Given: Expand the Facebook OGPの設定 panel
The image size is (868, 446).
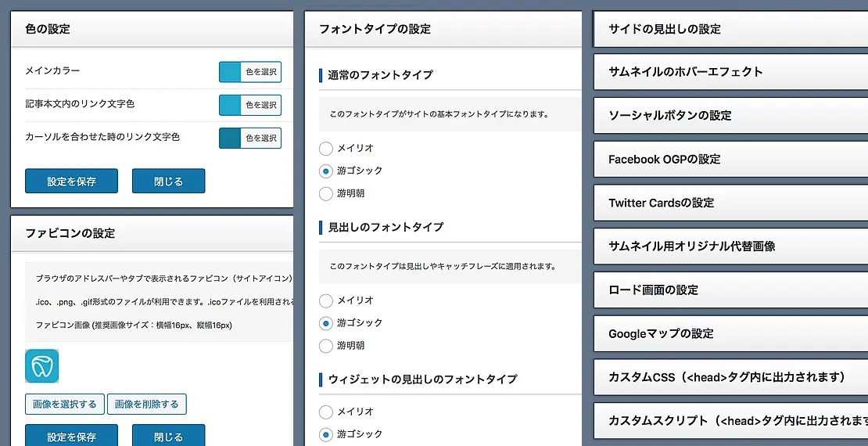Looking at the screenshot, I should pyautogui.click(x=730, y=160).
